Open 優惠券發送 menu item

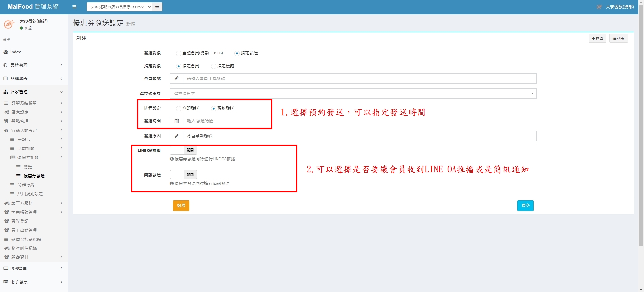(x=34, y=176)
